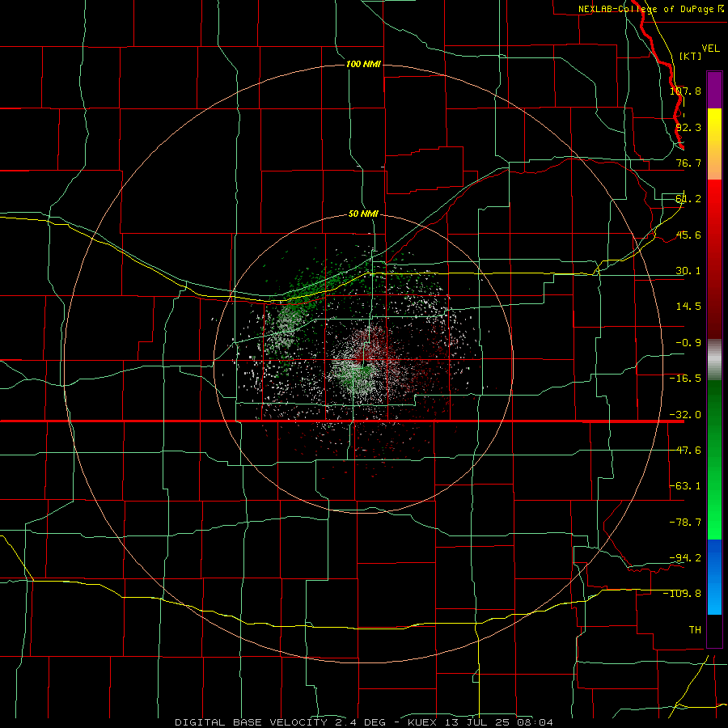Screen dimensions: 728x728
Task: Select the 76.7 scale value
Action: coord(688,163)
